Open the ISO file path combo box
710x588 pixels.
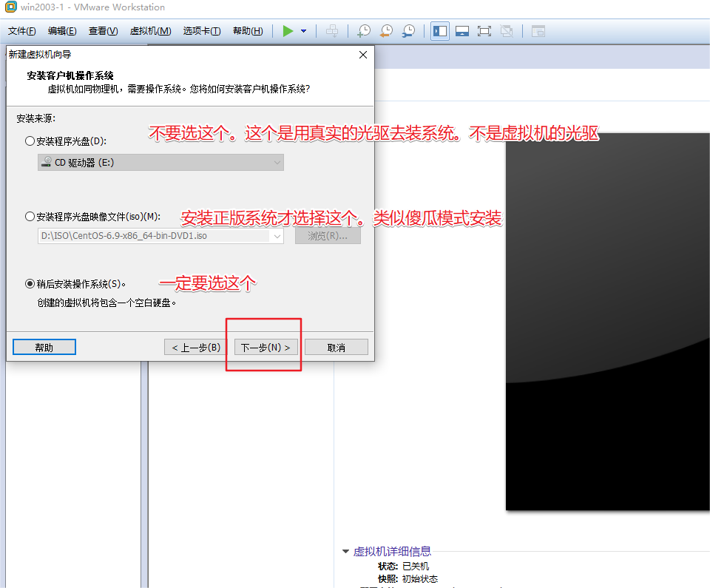(x=160, y=235)
